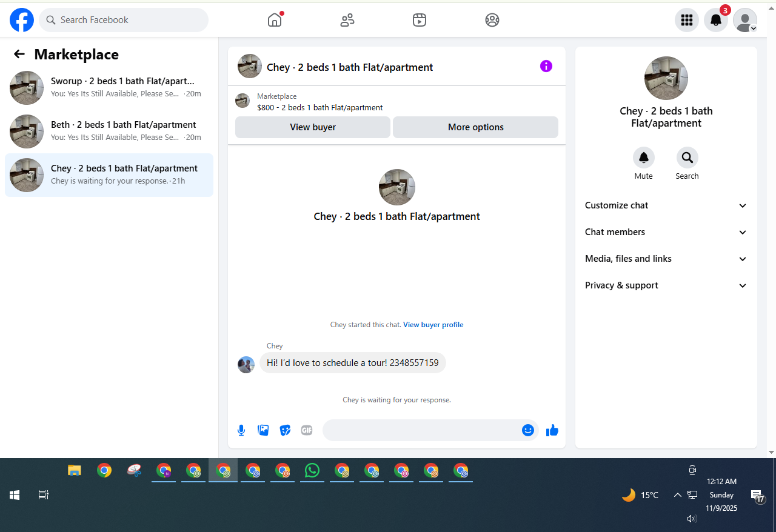The width and height of the screenshot is (776, 532).
Task: Open the Windows action center notifications icon
Action: coord(757,496)
